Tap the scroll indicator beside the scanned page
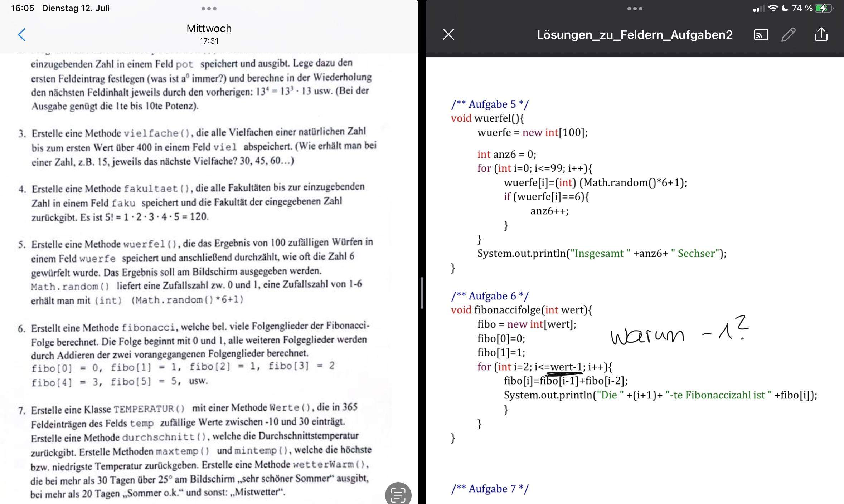The height and width of the screenshot is (504, 844). [422, 293]
